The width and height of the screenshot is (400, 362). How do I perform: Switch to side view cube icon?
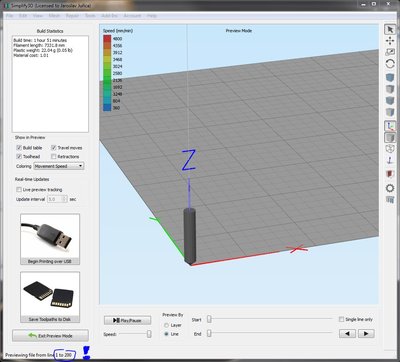click(x=390, y=112)
